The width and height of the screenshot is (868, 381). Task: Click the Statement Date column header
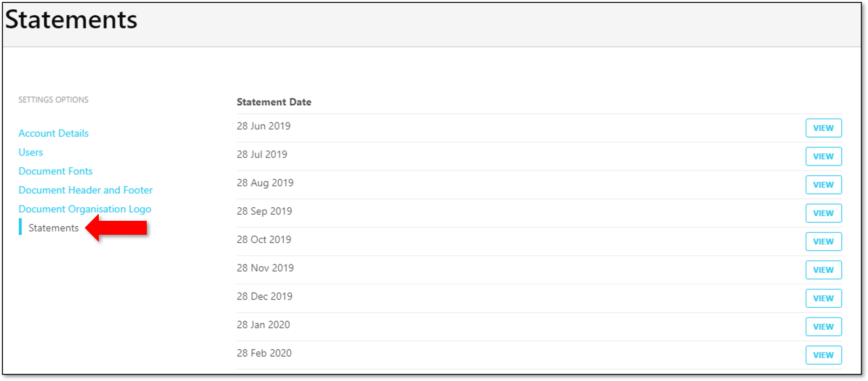click(x=274, y=102)
